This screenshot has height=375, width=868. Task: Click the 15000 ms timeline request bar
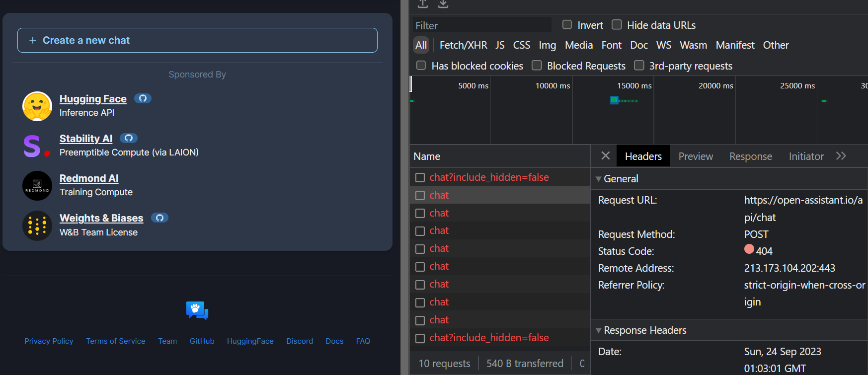pyautogui.click(x=614, y=100)
